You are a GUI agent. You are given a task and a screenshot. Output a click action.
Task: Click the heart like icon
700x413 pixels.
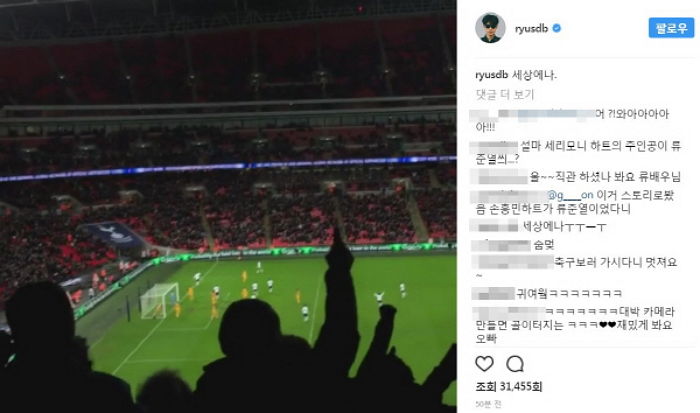tap(484, 364)
